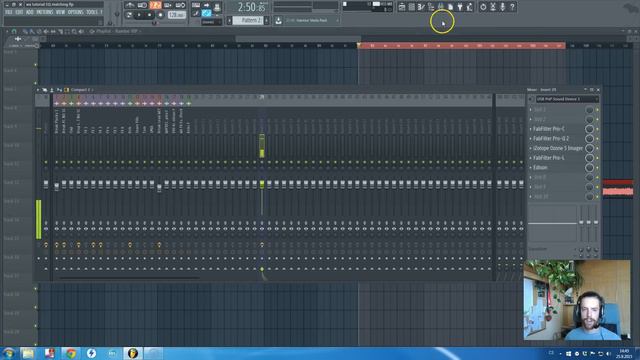Select the Delete tool in playlist toolbar

point(39,31)
